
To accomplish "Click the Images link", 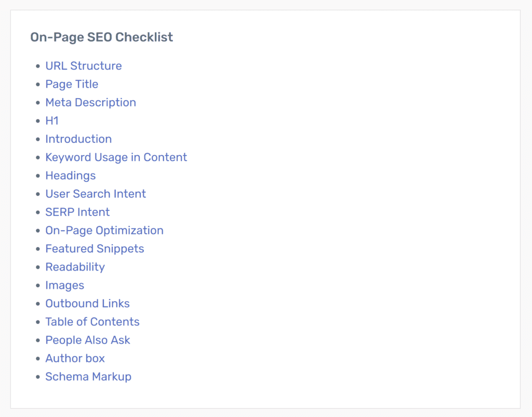I will pos(65,286).
